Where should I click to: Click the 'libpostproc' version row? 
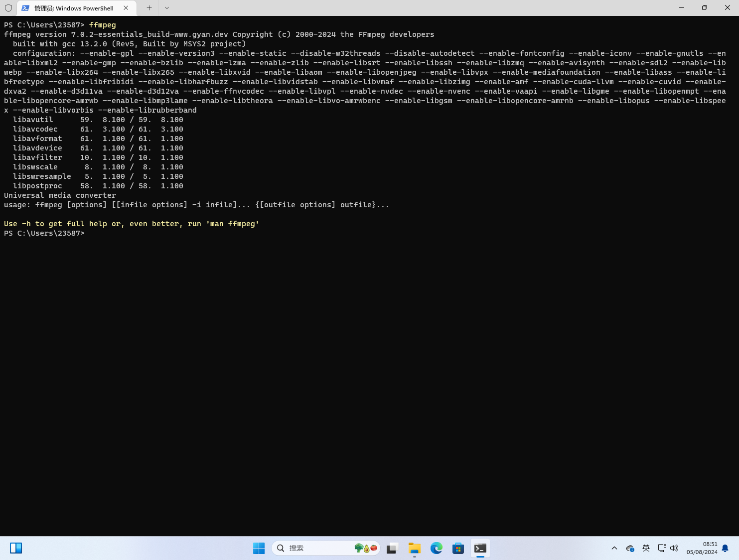[98, 186]
